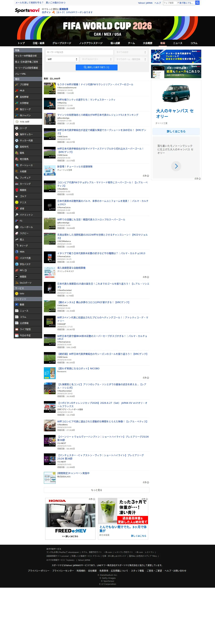This screenshot has height=644, width=215.
Task: Select the サッカー代表 sidebar icon
Action: coord(17,140)
